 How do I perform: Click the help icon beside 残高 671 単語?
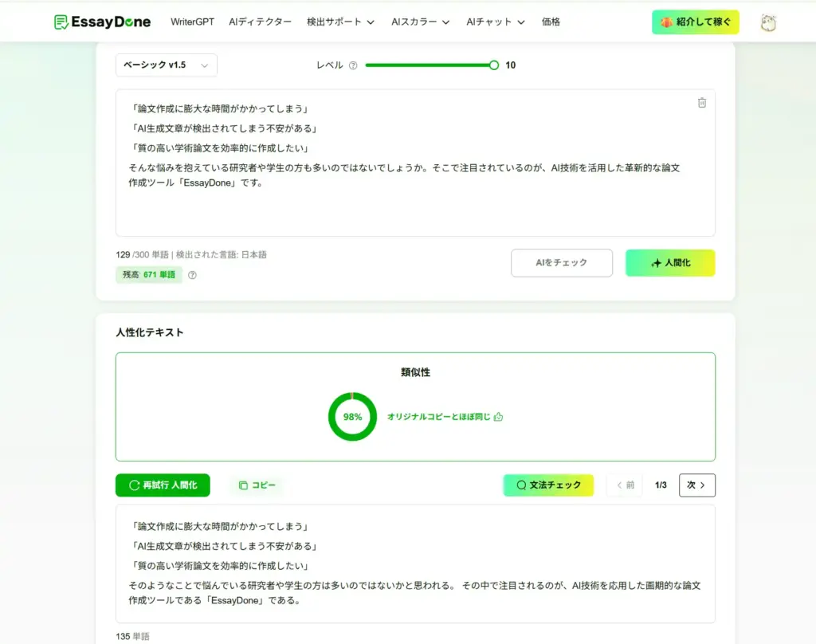(x=192, y=275)
